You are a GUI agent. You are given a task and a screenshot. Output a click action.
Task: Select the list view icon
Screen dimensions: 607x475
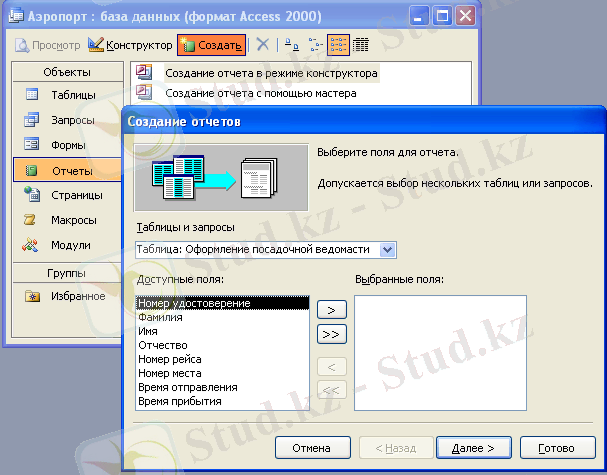339,45
